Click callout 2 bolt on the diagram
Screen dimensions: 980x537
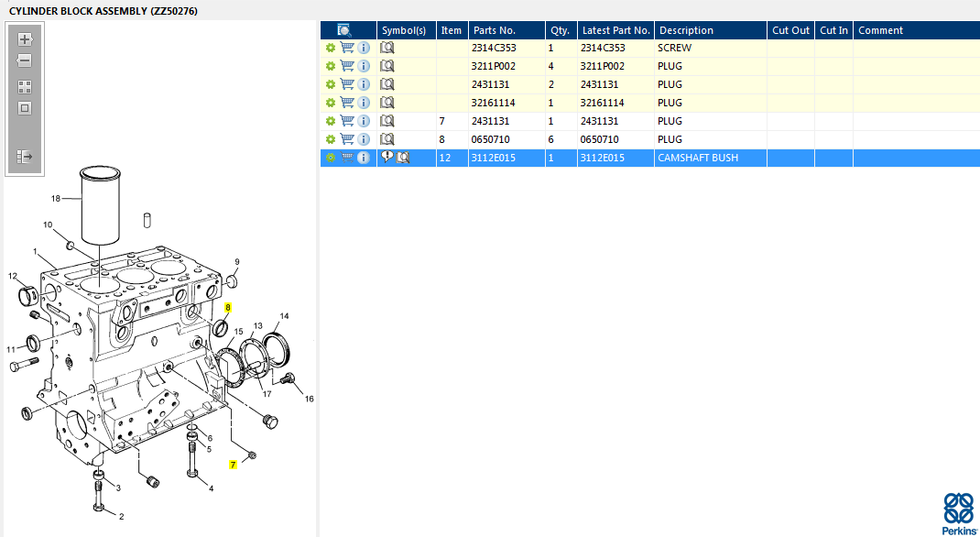tap(121, 516)
